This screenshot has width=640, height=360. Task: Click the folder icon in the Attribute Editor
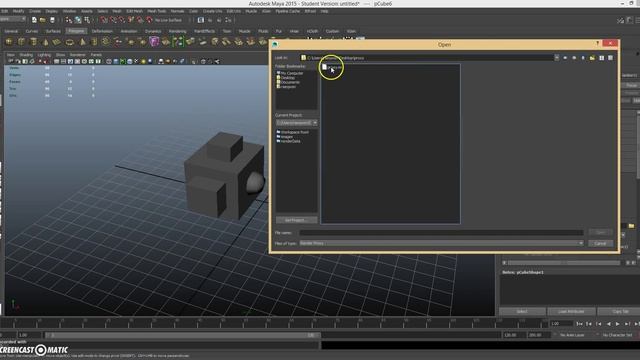(631, 226)
